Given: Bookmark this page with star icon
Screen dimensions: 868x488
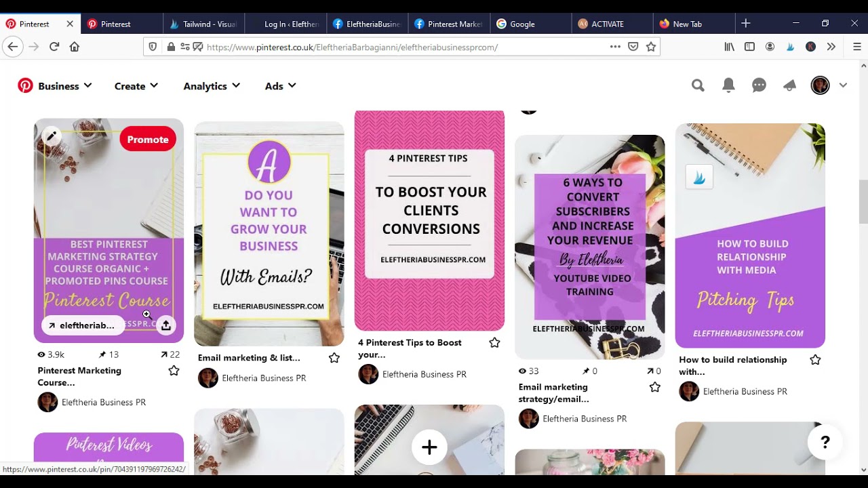Looking at the screenshot, I should coord(651,47).
